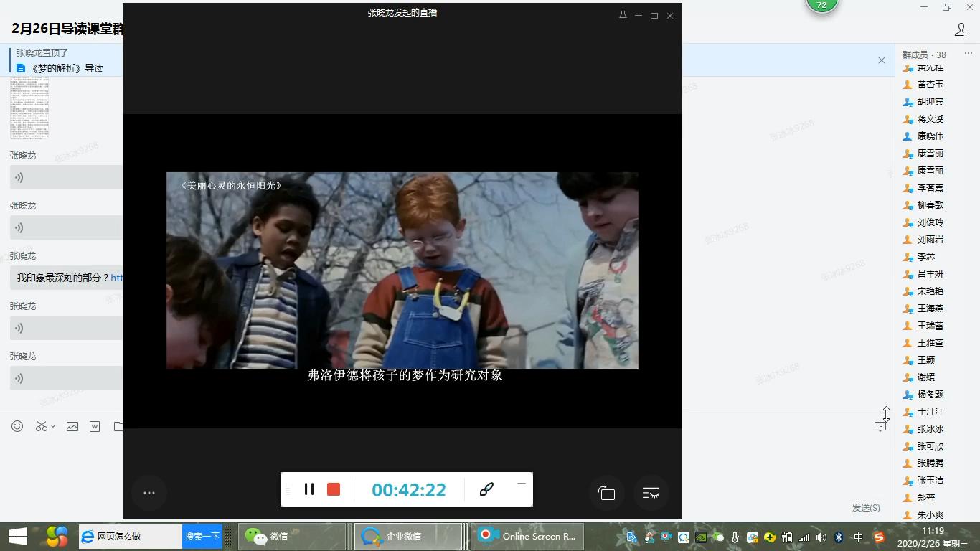Click the network signal tray icon

[x=804, y=537]
